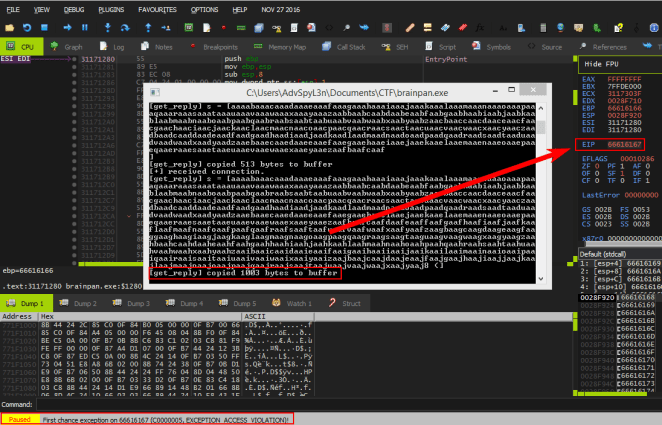Click the ASCII column header in the dump

[278, 317]
